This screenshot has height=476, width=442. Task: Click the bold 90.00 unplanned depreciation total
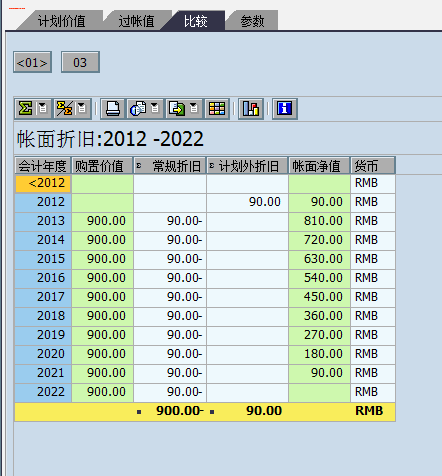pyautogui.click(x=247, y=411)
